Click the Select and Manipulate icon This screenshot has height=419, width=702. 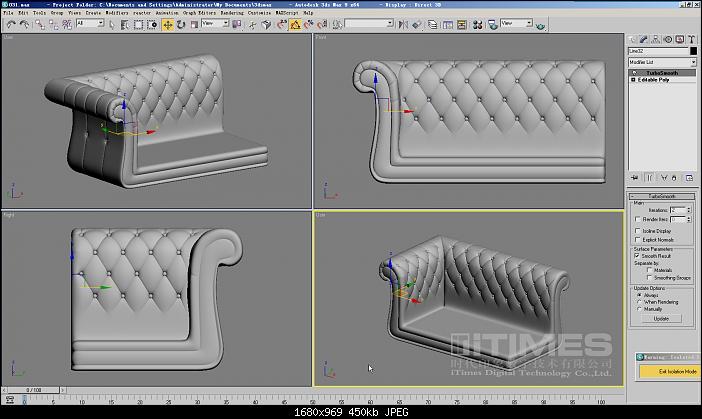pos(253,25)
